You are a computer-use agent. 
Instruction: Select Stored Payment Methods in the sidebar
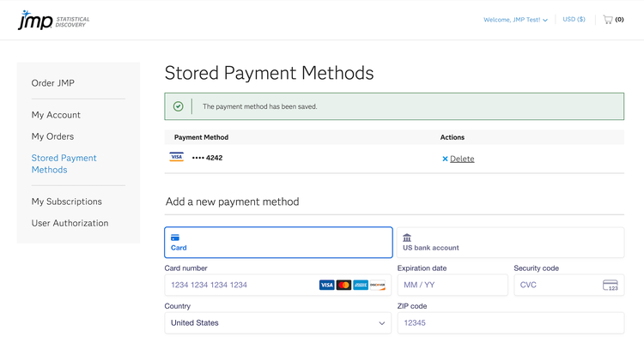(x=64, y=164)
